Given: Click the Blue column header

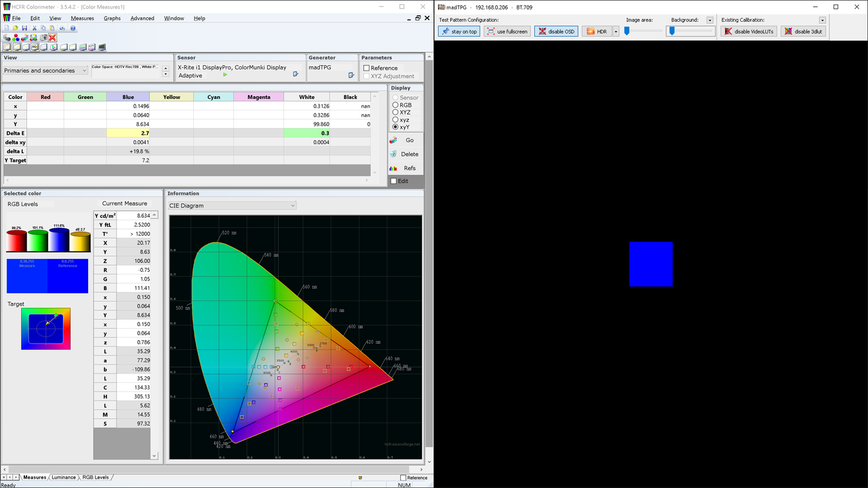Looking at the screenshot, I should pos(128,97).
